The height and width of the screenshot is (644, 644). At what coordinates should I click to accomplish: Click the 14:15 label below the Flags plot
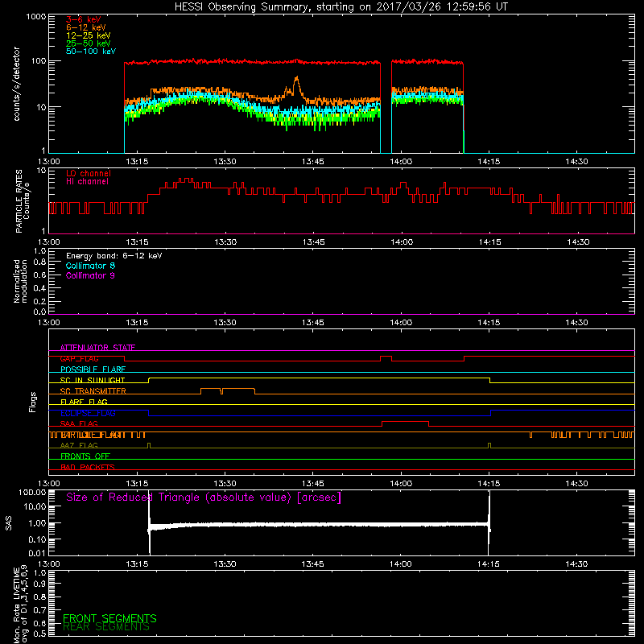point(489,484)
